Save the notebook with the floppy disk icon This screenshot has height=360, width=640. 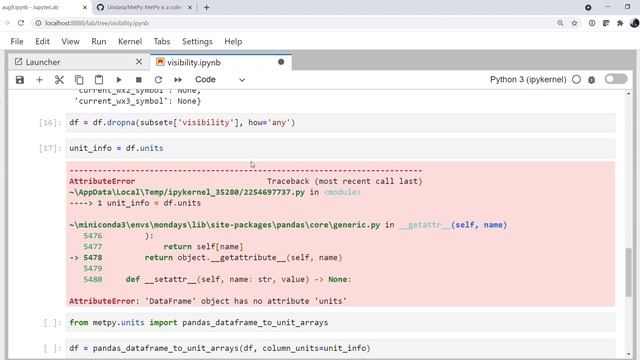point(20,80)
